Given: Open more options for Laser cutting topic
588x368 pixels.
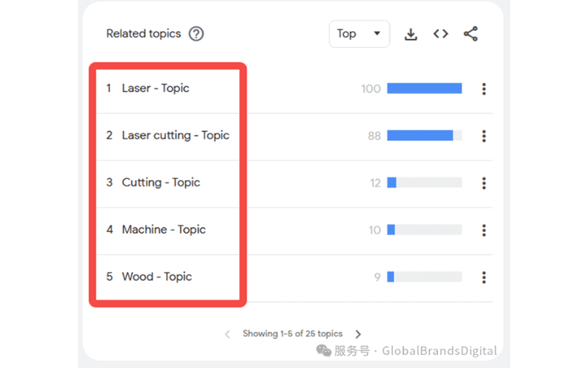Looking at the screenshot, I should coord(484,136).
